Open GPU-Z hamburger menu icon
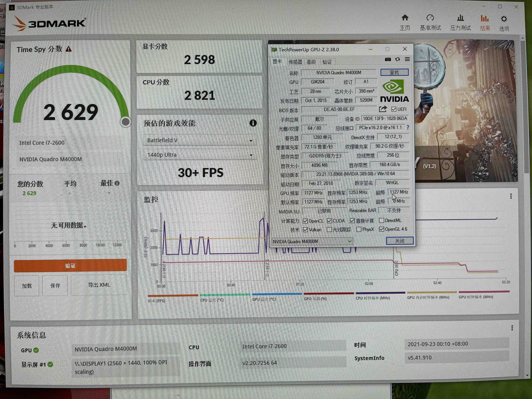Viewport: 532px width, 399px height. [x=407, y=59]
